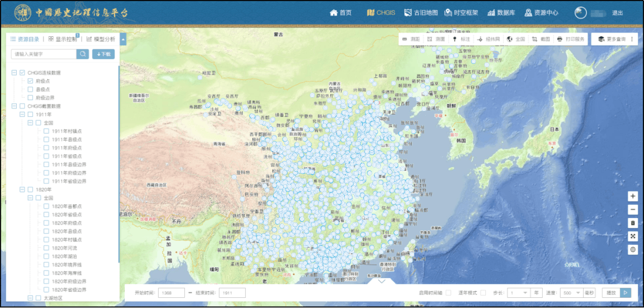The height and width of the screenshot is (308, 644).
Task: Click the 退出 logout link
Action: (x=618, y=13)
